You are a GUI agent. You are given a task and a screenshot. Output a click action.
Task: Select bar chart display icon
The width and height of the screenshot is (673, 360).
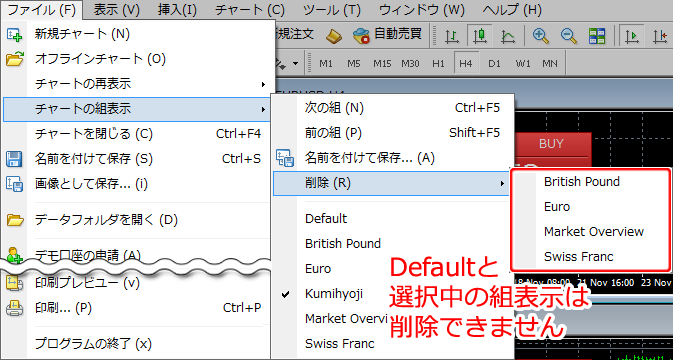(451, 36)
